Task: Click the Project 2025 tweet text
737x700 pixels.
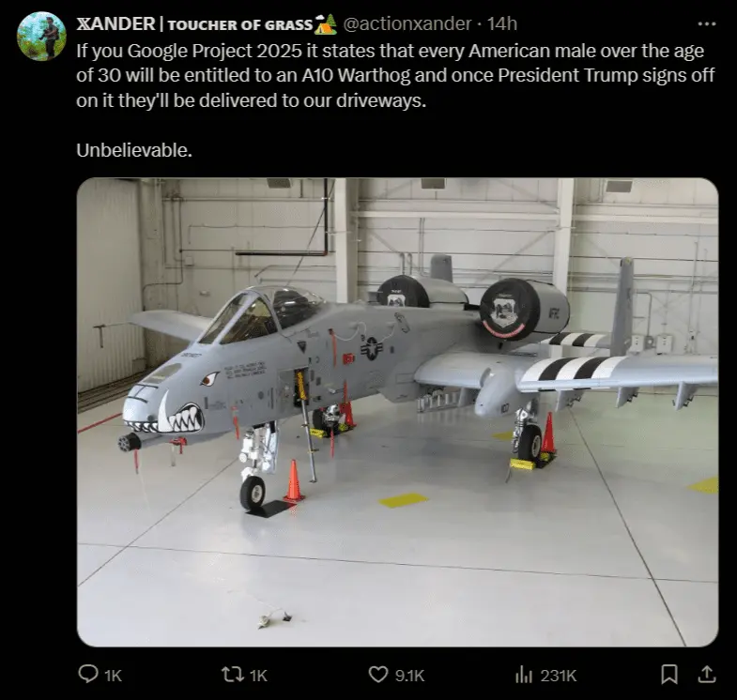Action: pos(390,75)
